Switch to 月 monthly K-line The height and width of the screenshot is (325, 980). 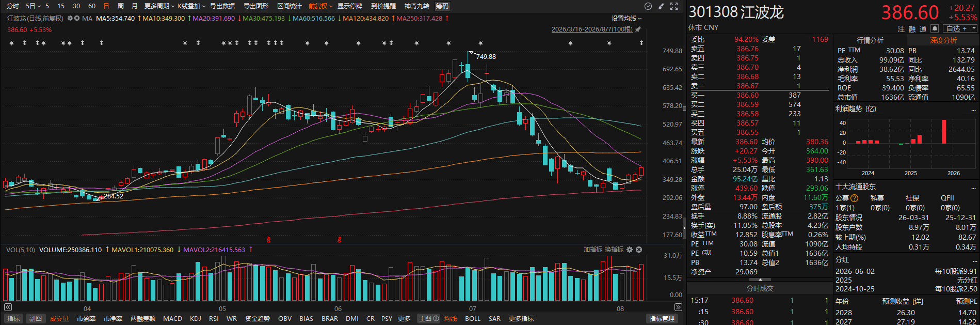[x=135, y=6]
